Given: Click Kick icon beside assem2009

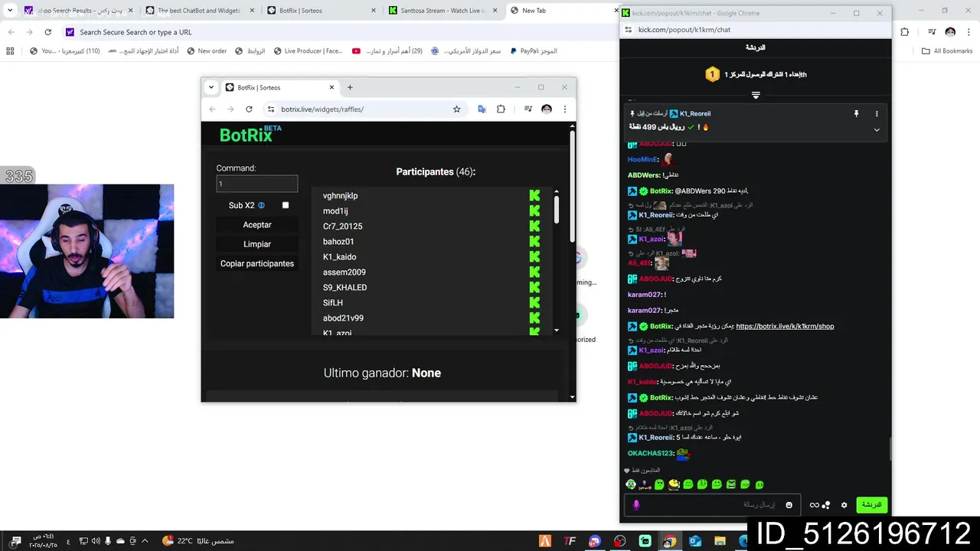Looking at the screenshot, I should tap(534, 272).
